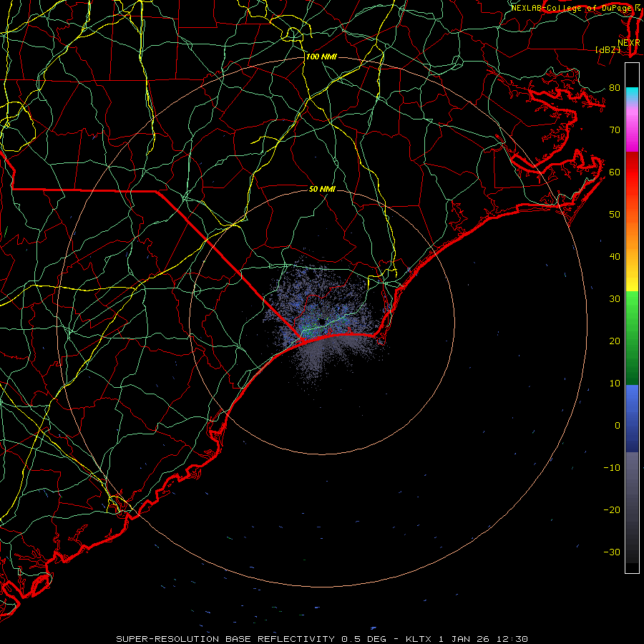Click the 60 dBZ scale value
Viewport: 644px width, 644px height.
click(x=615, y=172)
